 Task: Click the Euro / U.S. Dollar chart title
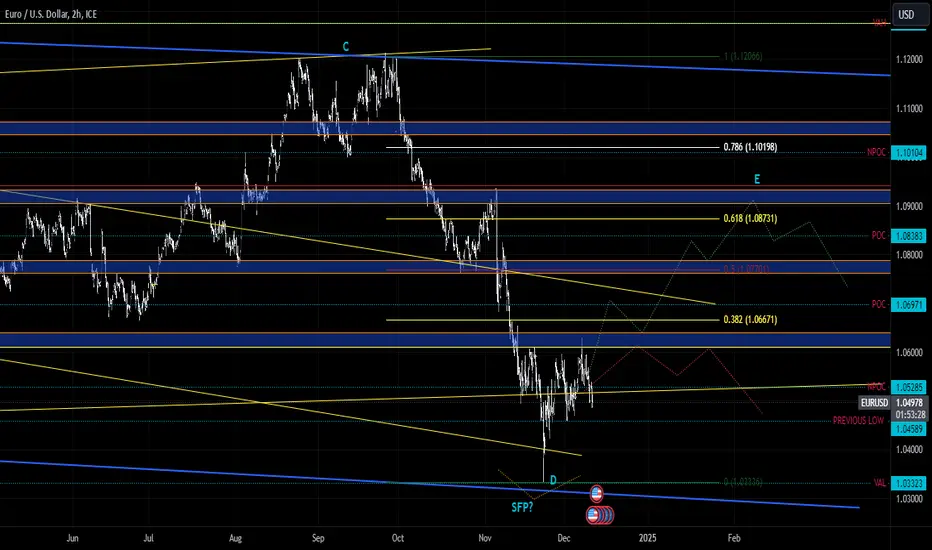coord(51,14)
